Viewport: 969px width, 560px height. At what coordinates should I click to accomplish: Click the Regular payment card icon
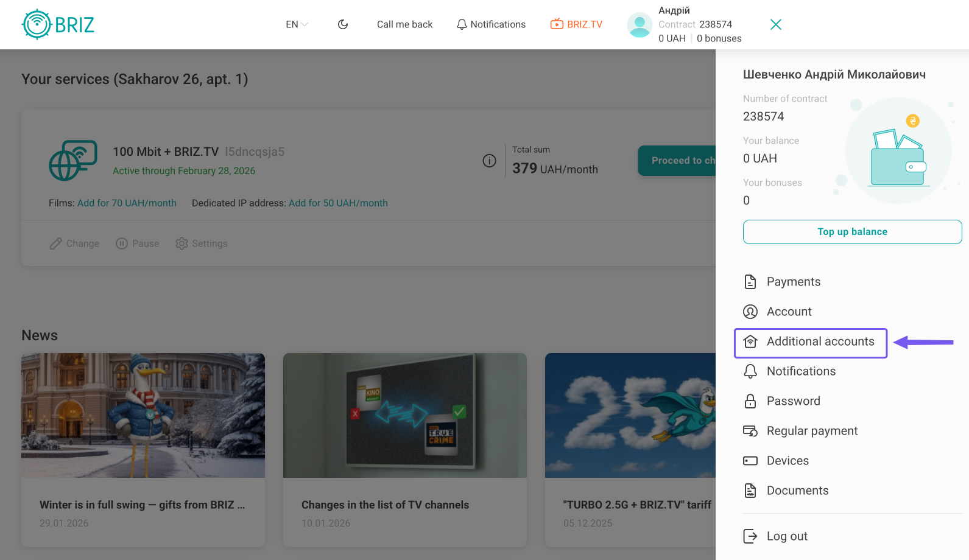pos(750,431)
